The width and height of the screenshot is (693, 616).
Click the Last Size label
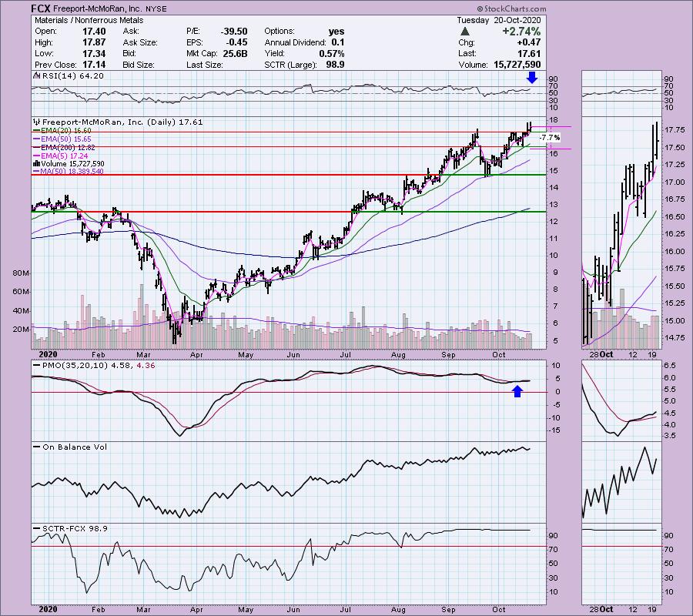click(204, 65)
